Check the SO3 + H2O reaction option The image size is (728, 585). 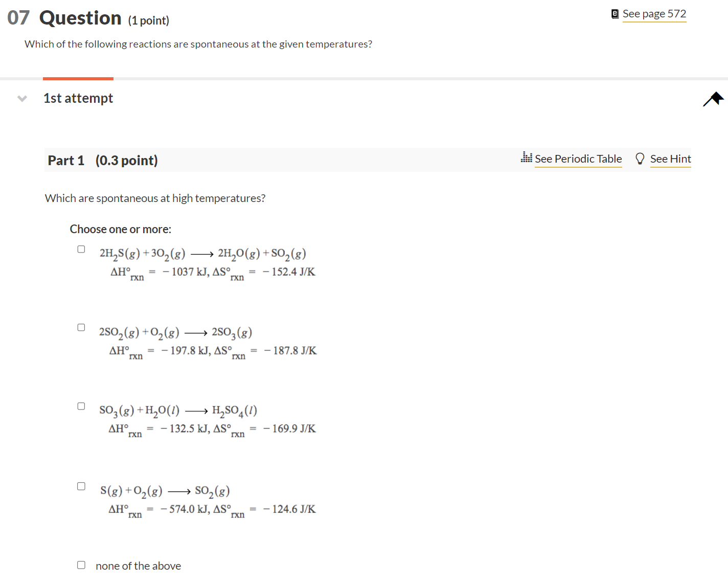tap(81, 406)
